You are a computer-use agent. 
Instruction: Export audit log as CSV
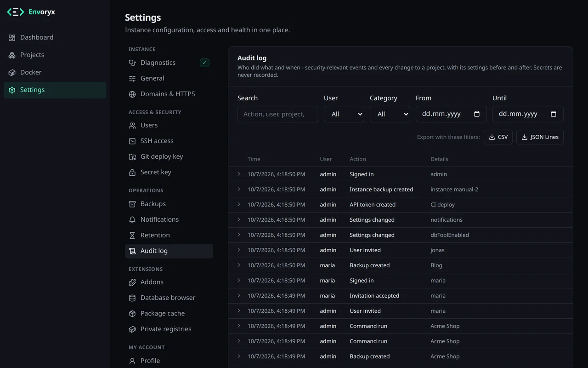coord(498,137)
